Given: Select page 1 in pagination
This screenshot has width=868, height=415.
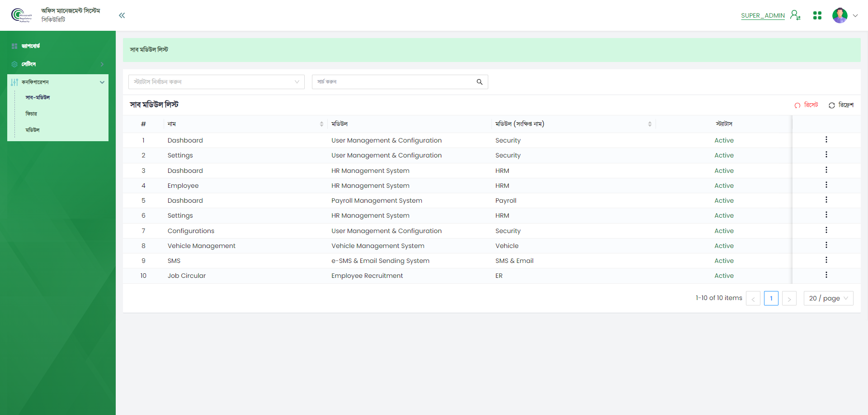Looking at the screenshot, I should pyautogui.click(x=771, y=298).
